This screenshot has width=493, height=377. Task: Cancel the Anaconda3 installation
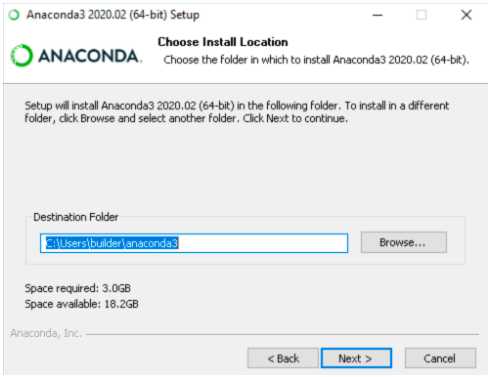pos(440,358)
